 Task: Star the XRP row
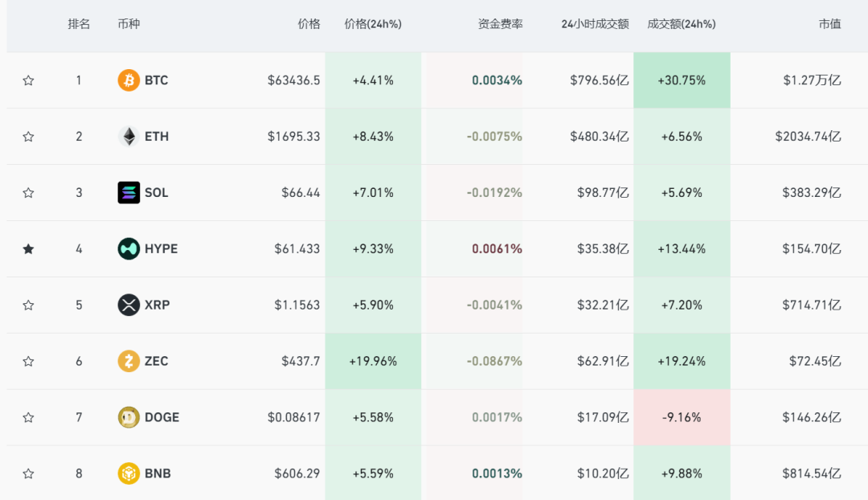tap(28, 305)
